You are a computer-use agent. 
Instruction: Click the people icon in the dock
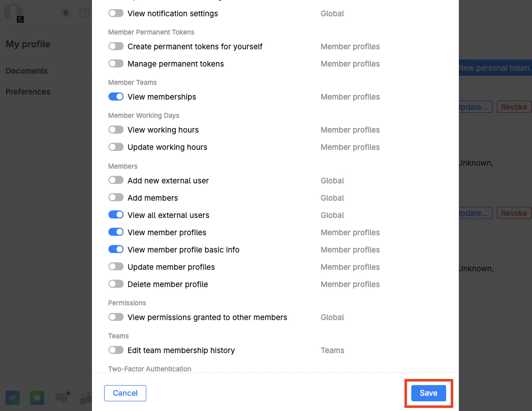point(85,398)
